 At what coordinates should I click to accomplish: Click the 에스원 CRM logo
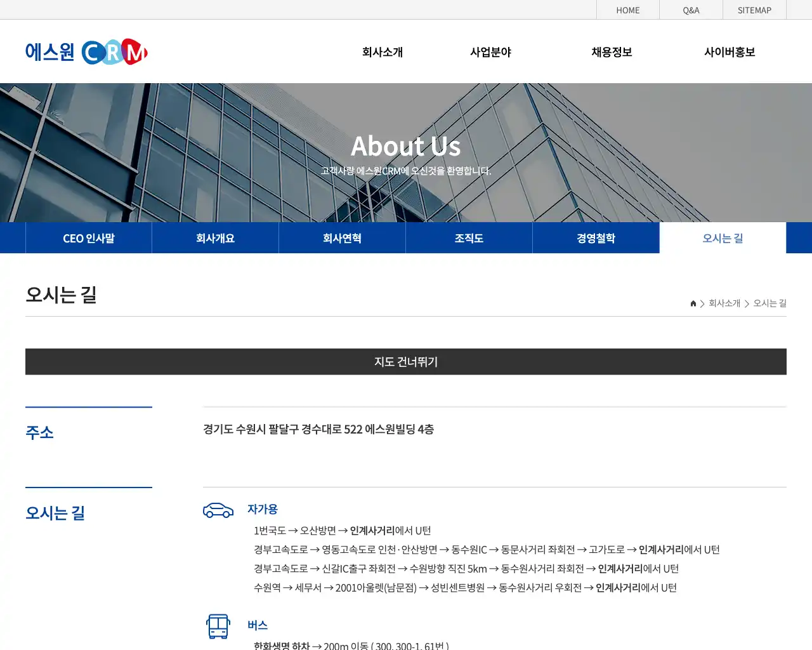pyautogui.click(x=87, y=51)
